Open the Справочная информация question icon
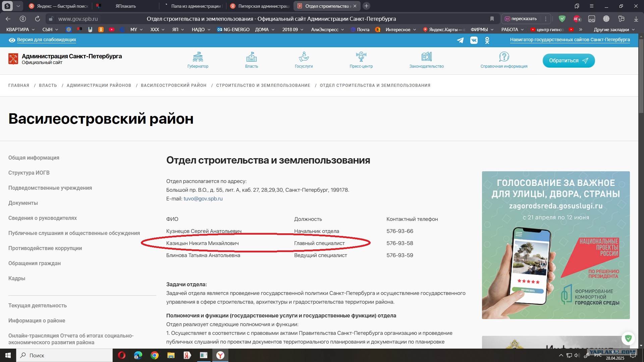 [504, 57]
